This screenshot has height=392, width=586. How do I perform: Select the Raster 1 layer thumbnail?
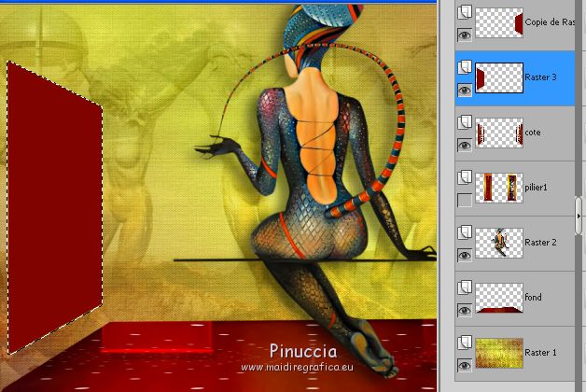coord(499,353)
